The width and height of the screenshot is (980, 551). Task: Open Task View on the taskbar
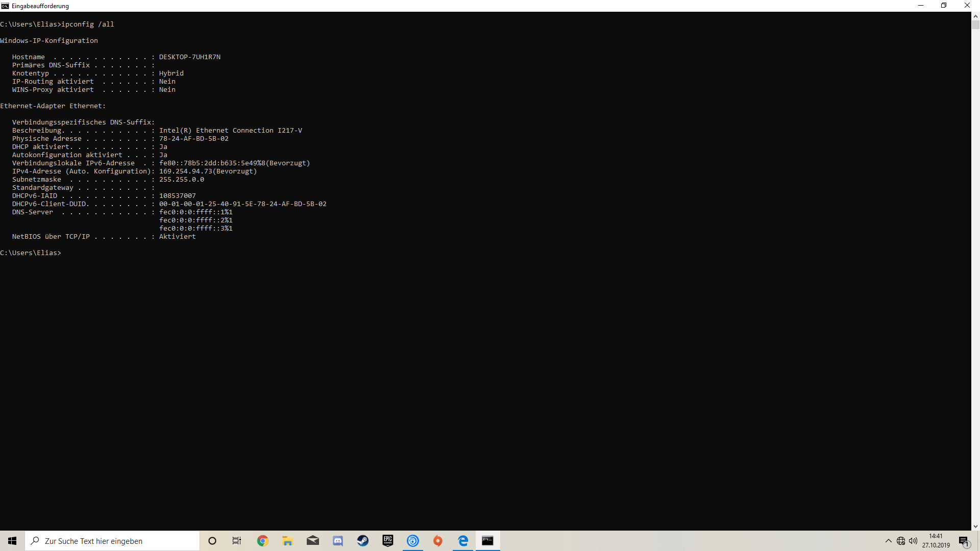click(237, 541)
